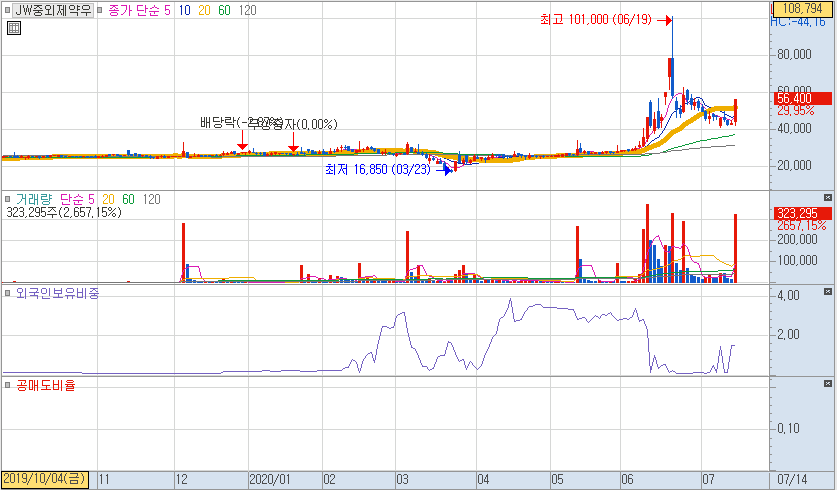Select the 20 legend in the volume panel

[108, 199]
